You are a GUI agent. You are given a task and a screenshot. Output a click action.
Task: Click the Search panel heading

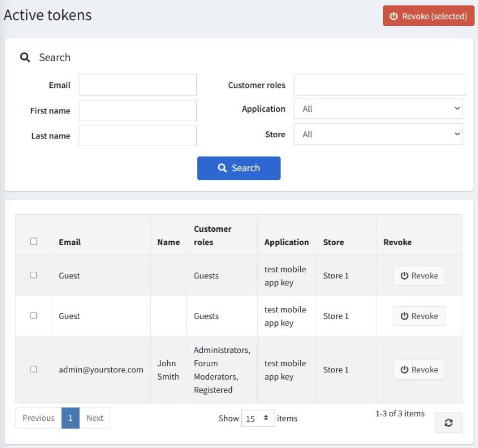pyautogui.click(x=54, y=57)
